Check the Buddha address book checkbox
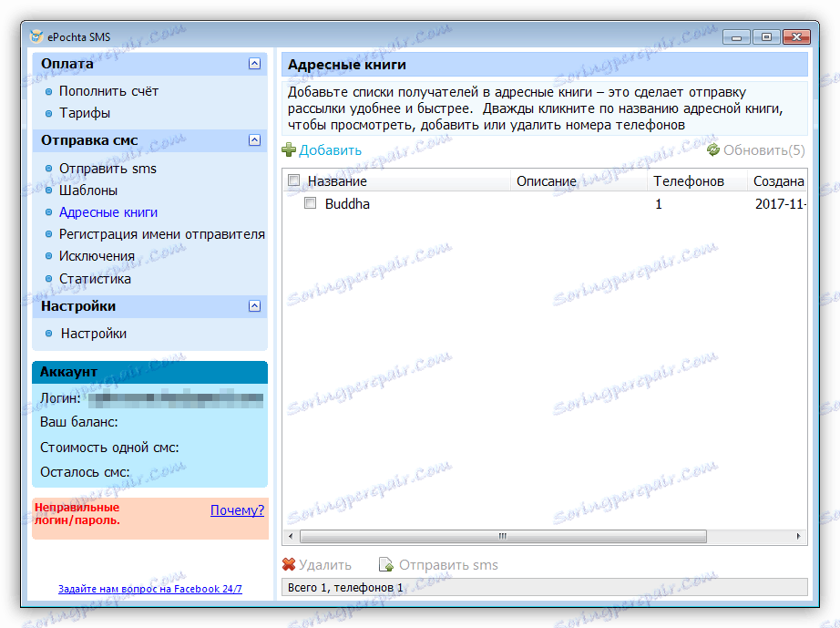This screenshot has height=628, width=840. click(310, 203)
